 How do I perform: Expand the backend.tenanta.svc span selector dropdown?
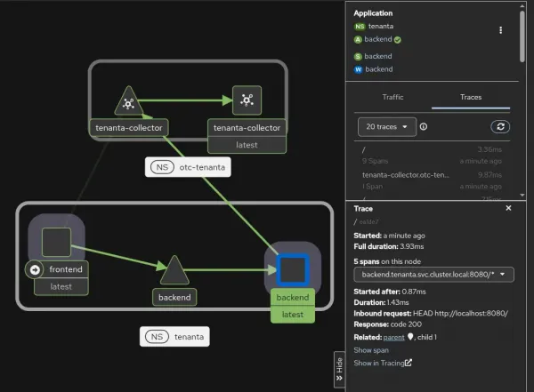pos(433,275)
